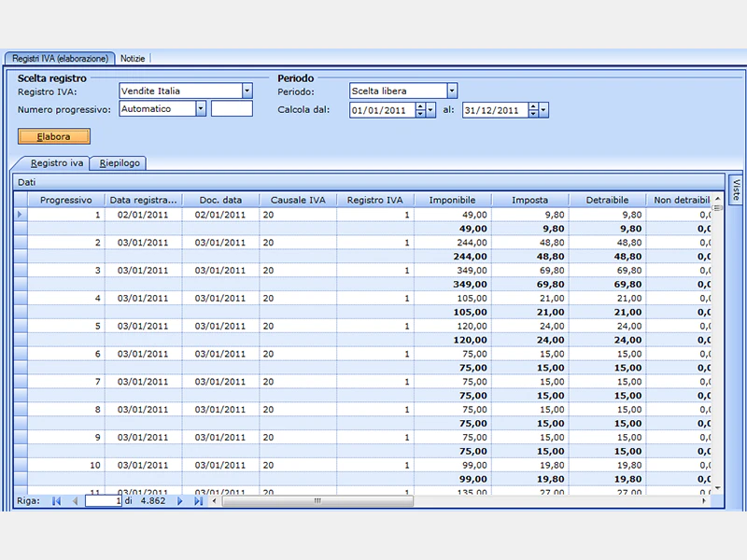Sort by Imponibile column header
The width and height of the screenshot is (747, 560).
point(452,200)
